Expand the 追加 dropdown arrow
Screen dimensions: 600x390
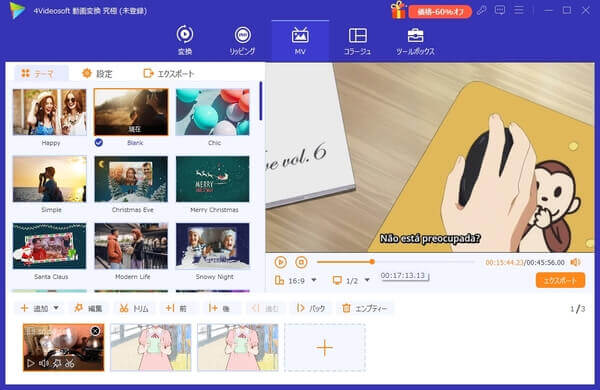(x=56, y=308)
